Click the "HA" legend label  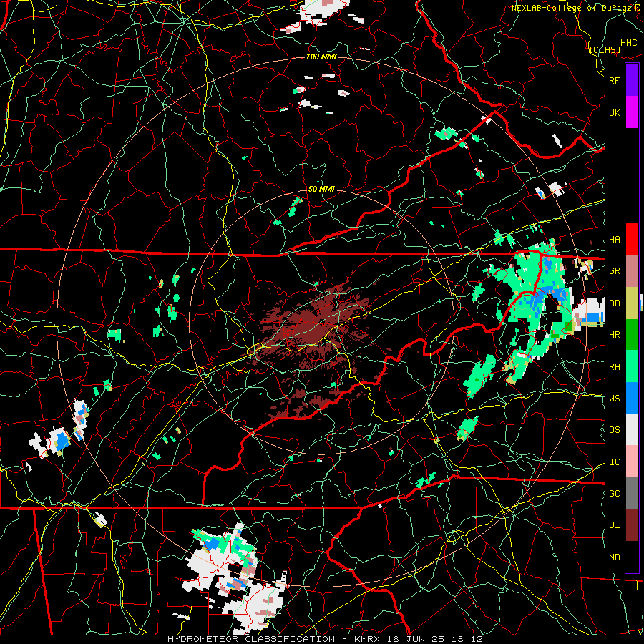[x=615, y=240]
